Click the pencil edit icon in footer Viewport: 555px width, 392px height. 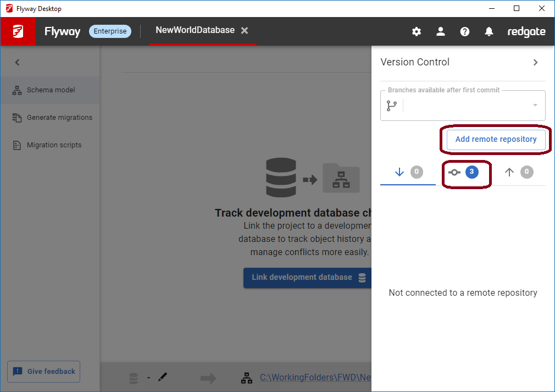162,377
